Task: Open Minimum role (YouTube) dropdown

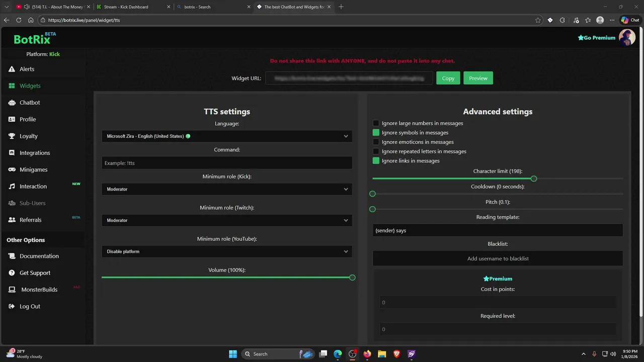Action: click(227, 251)
